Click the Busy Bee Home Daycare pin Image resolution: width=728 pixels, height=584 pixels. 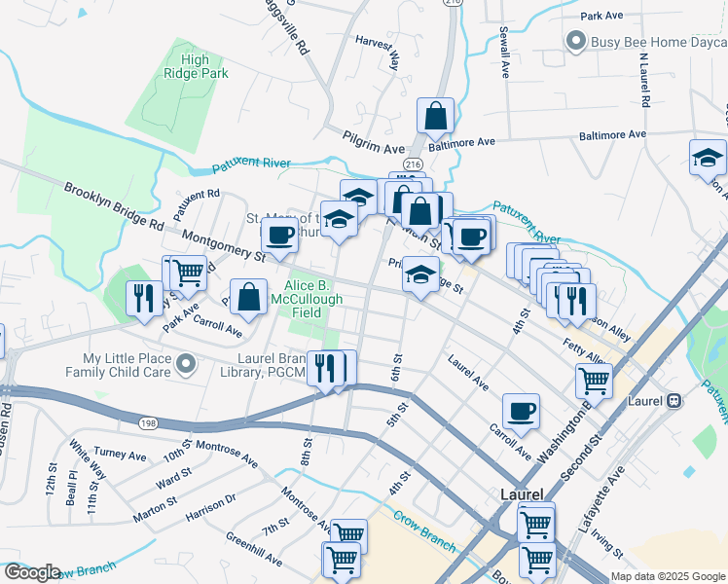click(x=576, y=42)
